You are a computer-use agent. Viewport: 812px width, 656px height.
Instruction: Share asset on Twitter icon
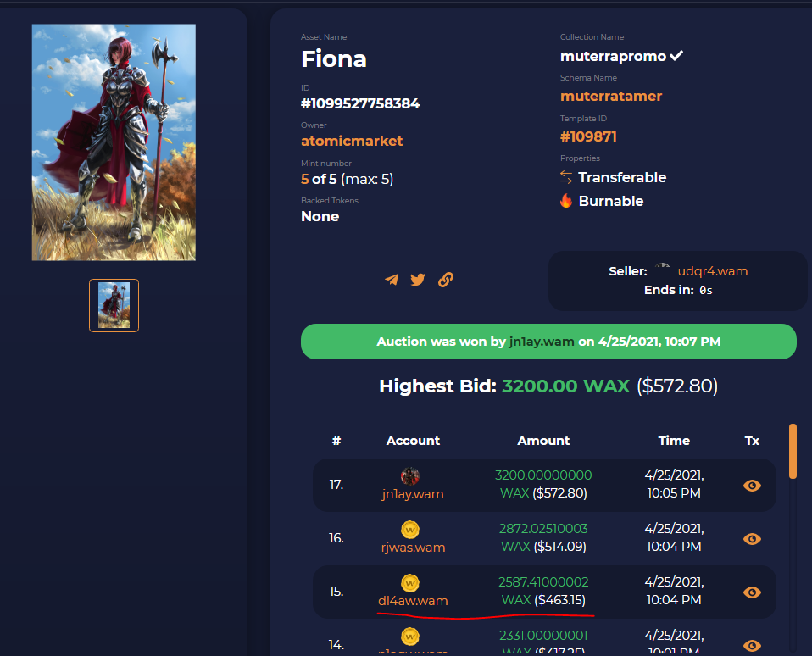click(x=418, y=280)
